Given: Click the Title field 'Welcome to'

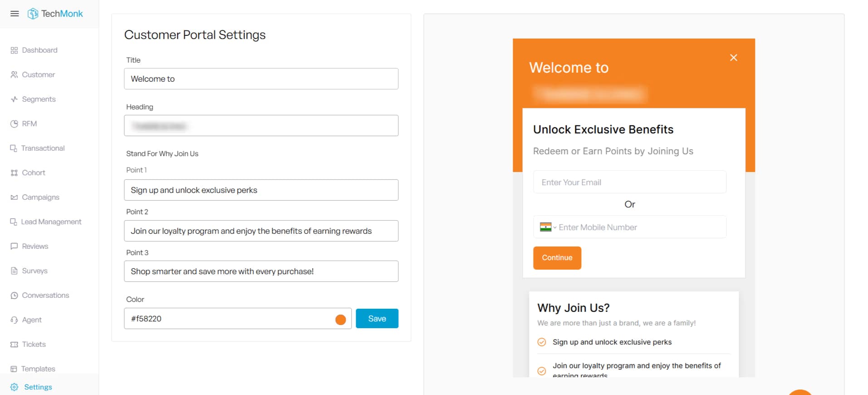Looking at the screenshot, I should click(x=261, y=79).
